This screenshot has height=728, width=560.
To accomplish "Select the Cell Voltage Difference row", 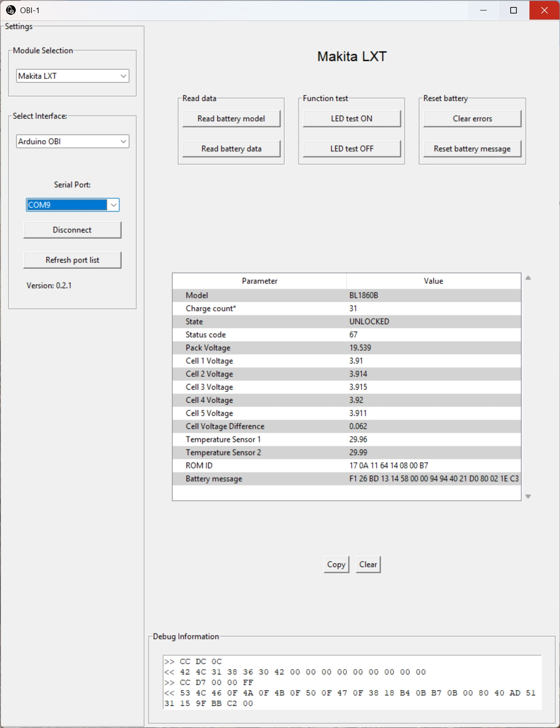I will coord(347,426).
